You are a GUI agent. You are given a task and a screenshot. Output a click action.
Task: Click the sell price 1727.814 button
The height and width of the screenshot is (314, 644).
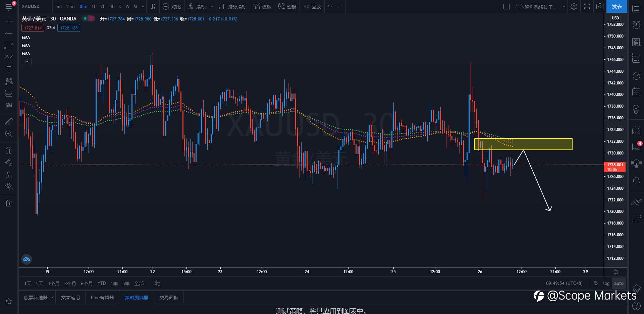pos(33,28)
